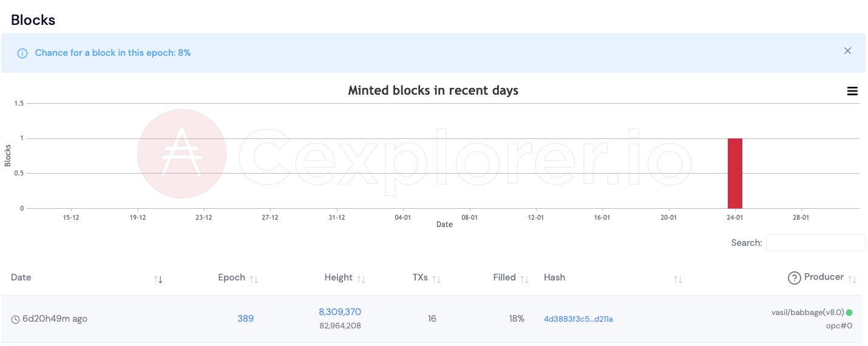
Task: Sort the table by Epoch
Action: [x=254, y=279]
